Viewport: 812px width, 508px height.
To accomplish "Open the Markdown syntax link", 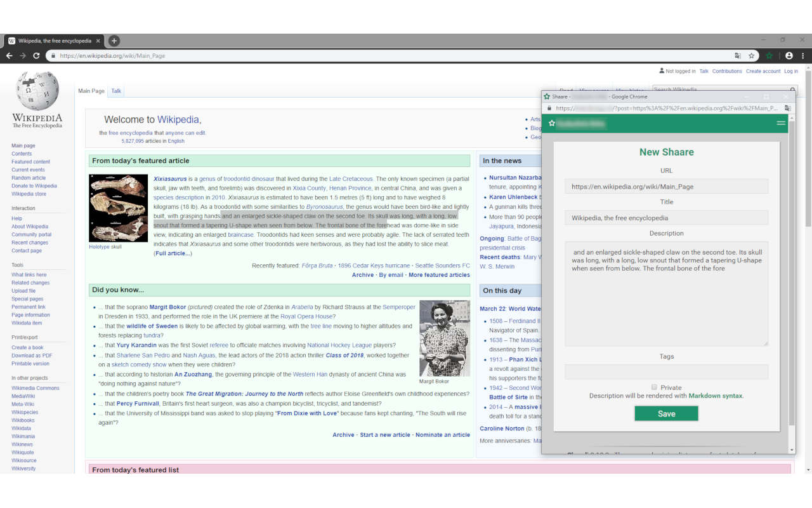I will pyautogui.click(x=715, y=396).
